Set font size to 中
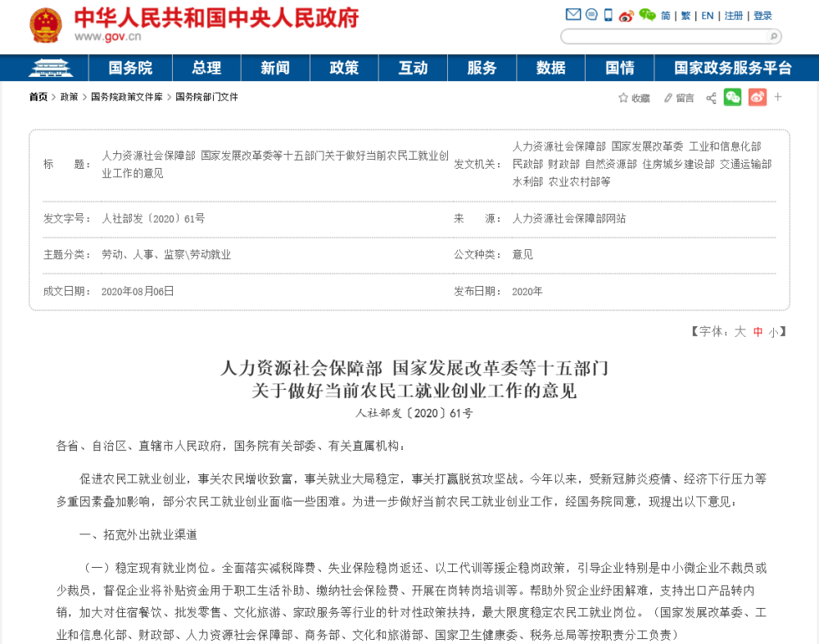The height and width of the screenshot is (644, 819). (758, 332)
